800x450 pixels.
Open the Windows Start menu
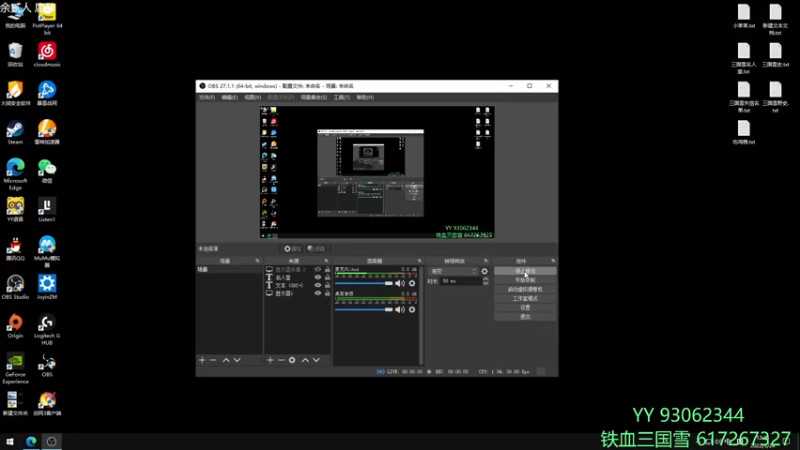point(10,442)
